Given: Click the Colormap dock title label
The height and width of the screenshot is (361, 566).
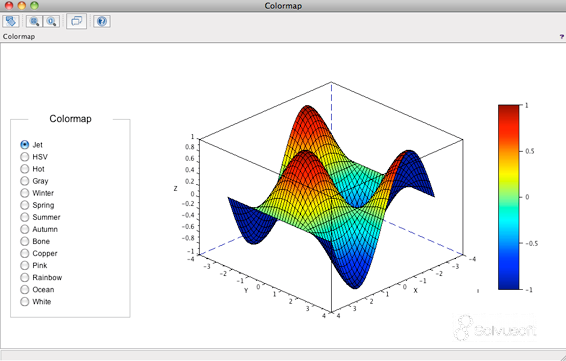Looking at the screenshot, I should tap(19, 36).
